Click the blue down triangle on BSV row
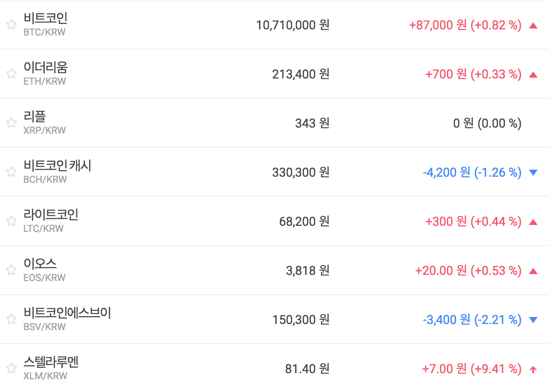Screen dimensions: 549x392 point(533,320)
